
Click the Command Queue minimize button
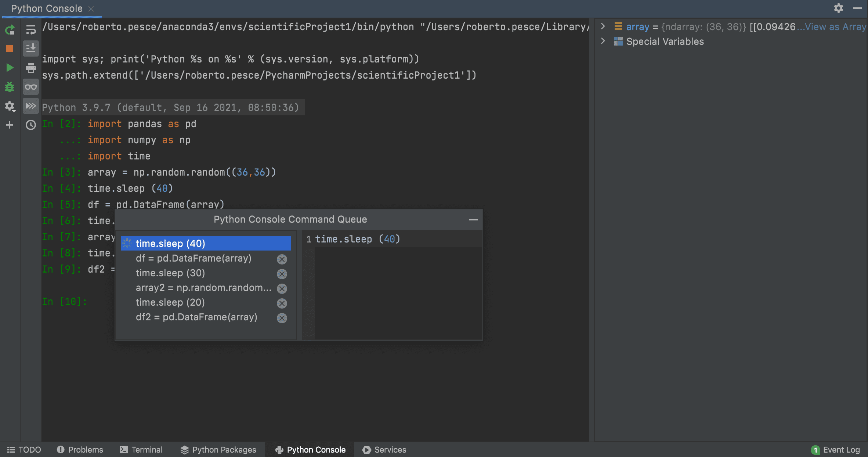click(473, 219)
